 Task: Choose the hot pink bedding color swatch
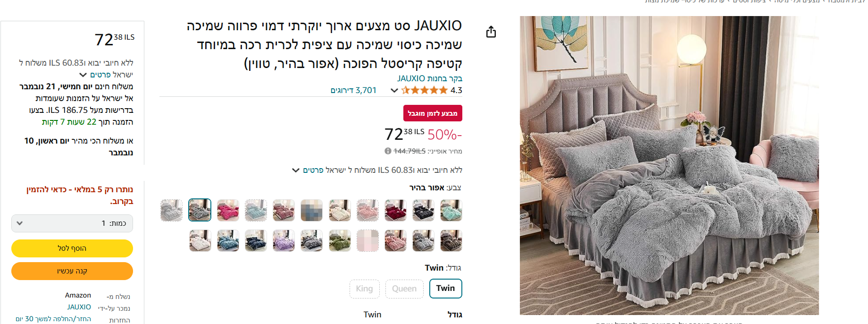coord(228,210)
